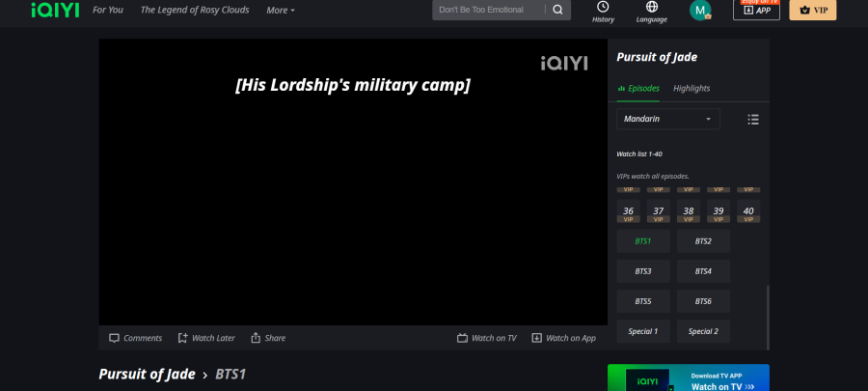Open the History clock icon

click(603, 7)
